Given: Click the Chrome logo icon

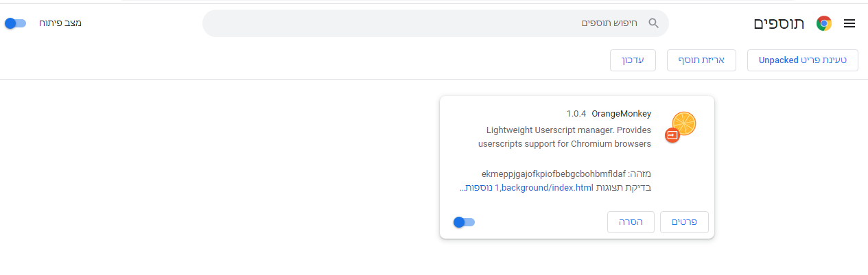Looking at the screenshot, I should tap(824, 23).
